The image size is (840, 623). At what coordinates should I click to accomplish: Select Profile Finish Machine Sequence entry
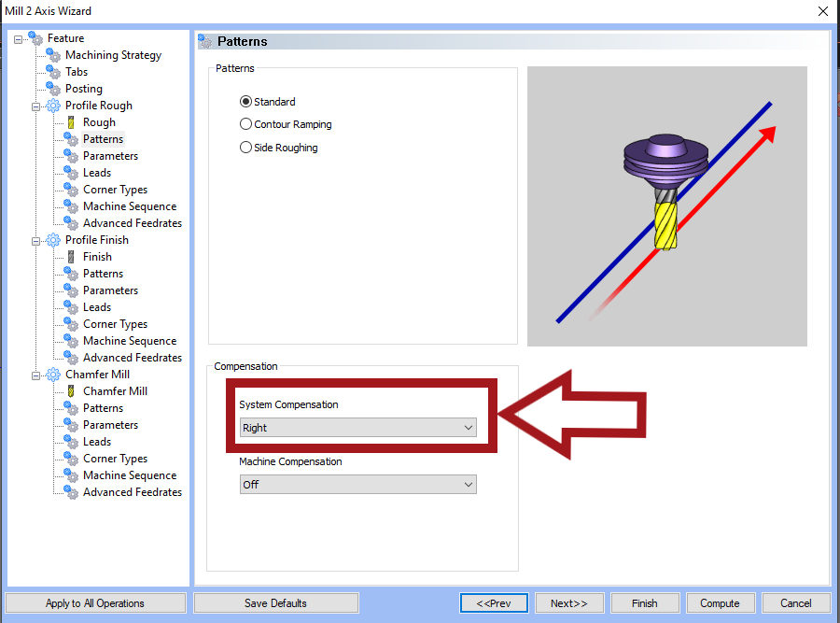pyautogui.click(x=130, y=341)
